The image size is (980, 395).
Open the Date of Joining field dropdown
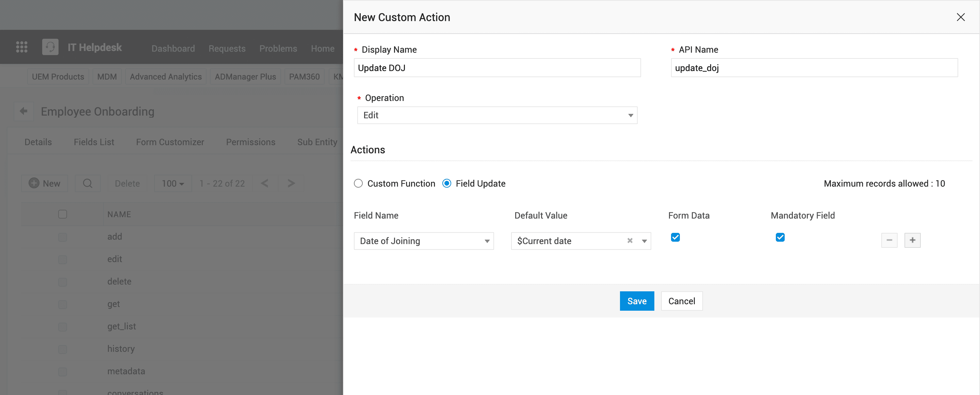(x=423, y=241)
